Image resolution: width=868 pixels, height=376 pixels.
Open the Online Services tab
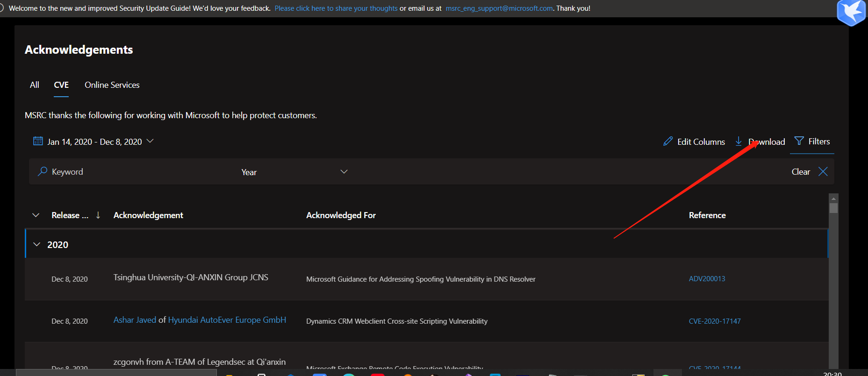click(112, 85)
